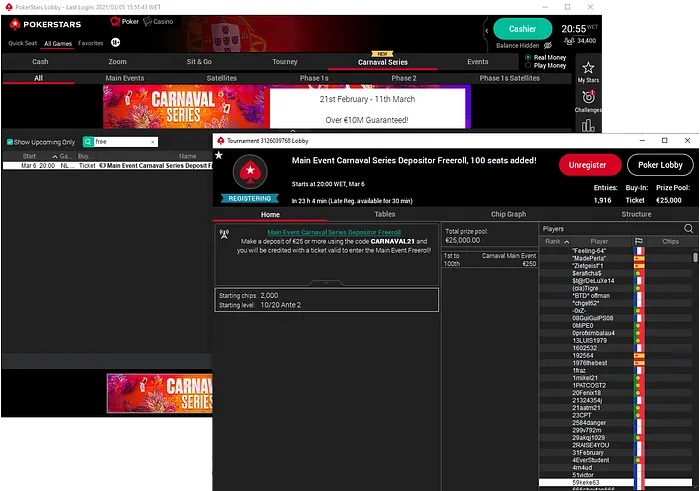Click the flag next to $erafichaS

point(639,273)
